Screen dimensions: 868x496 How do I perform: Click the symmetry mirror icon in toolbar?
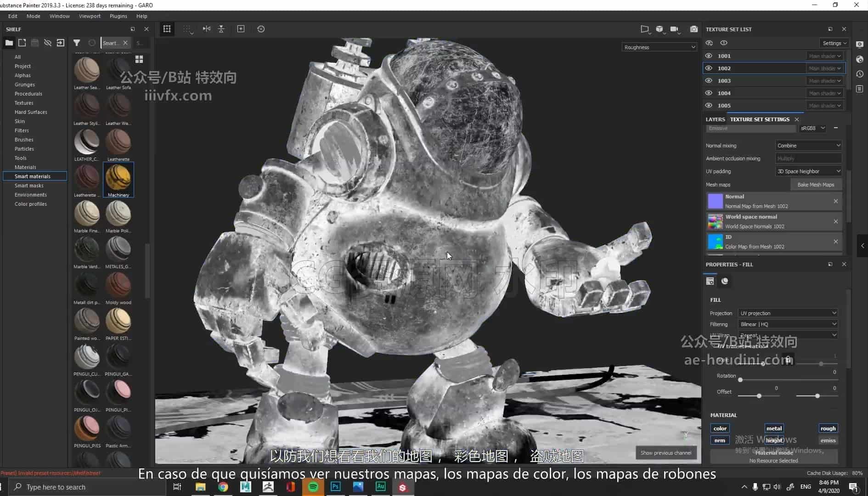click(207, 29)
